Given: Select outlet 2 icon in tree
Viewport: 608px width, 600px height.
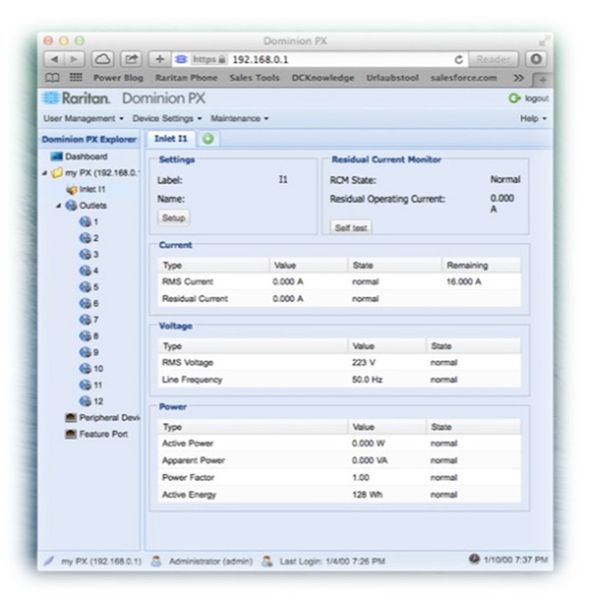Looking at the screenshot, I should coord(85,238).
